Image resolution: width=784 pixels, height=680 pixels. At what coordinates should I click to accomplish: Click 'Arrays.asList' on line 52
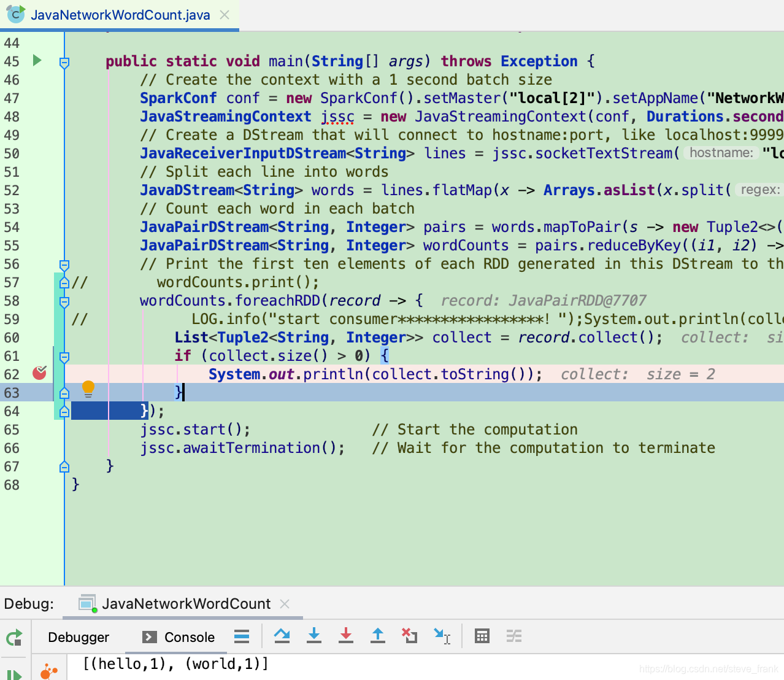[x=599, y=190]
